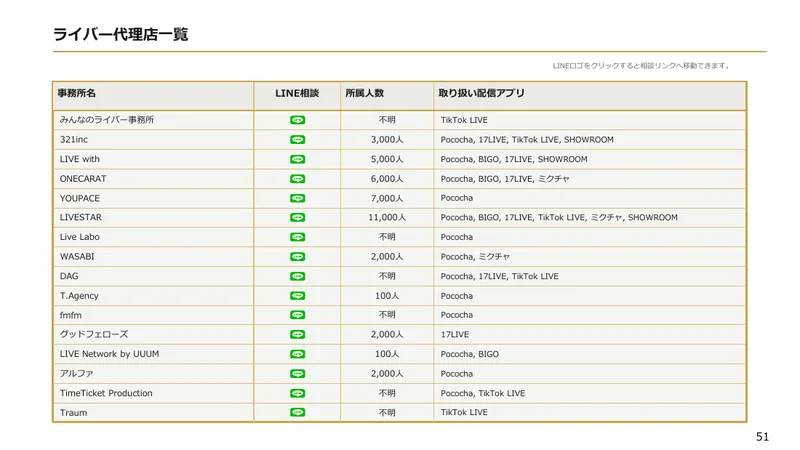
Task: Click page number 51
Action: point(762,437)
